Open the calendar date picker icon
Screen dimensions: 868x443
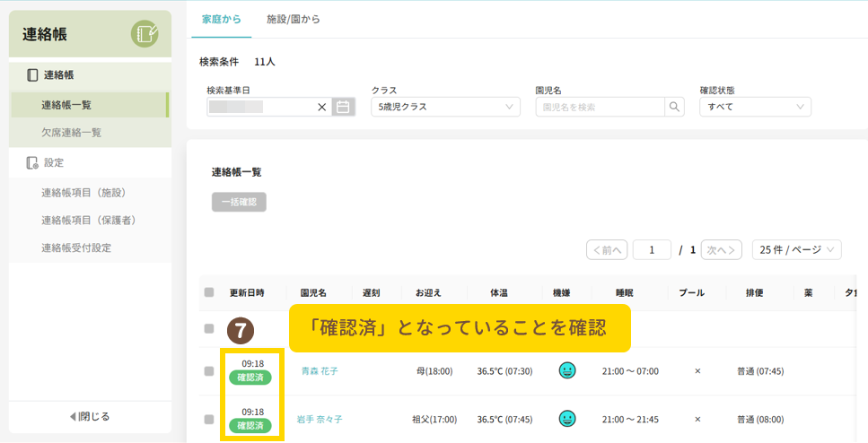tap(343, 107)
